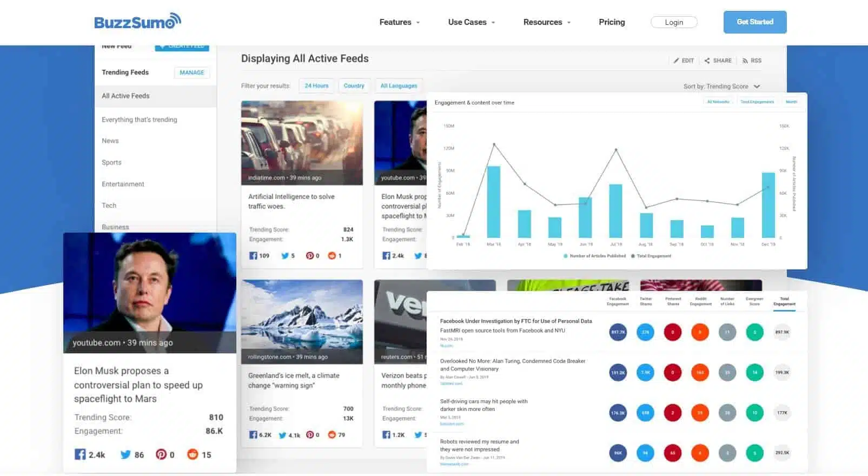
Task: Click the Jul '18 chart bar
Action: click(x=615, y=211)
